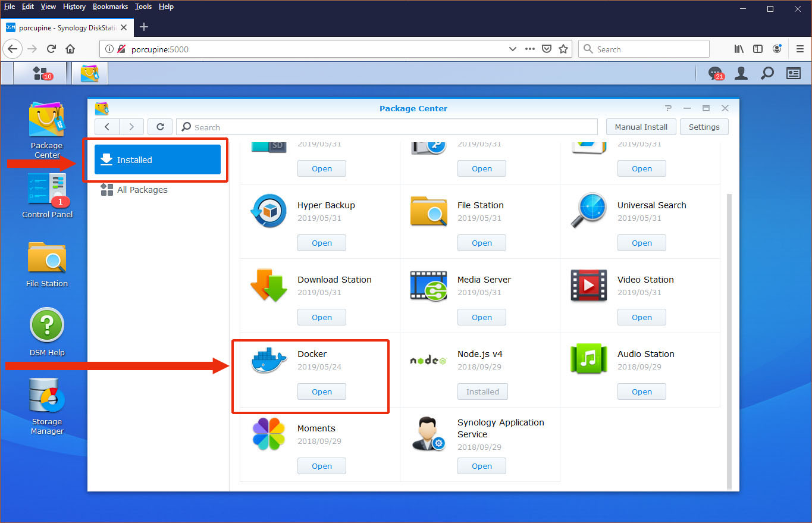This screenshot has width=812, height=523.
Task: Expand the URL bar history dropdown
Action: coord(513,49)
